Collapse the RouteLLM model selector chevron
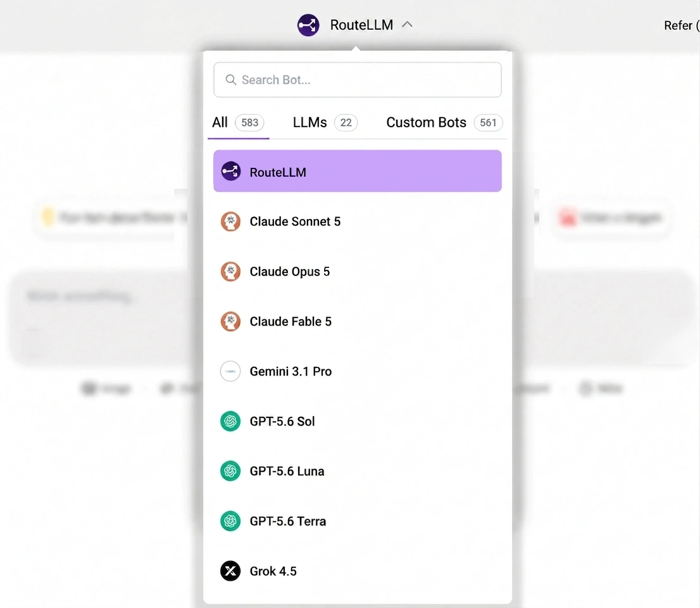This screenshot has width=700, height=608. (x=407, y=25)
